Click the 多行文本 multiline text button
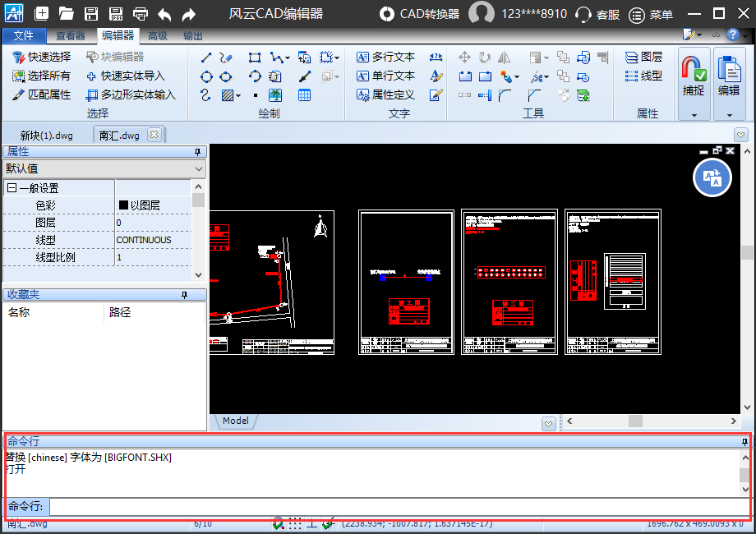Image resolution: width=756 pixels, height=534 pixels. [x=385, y=57]
